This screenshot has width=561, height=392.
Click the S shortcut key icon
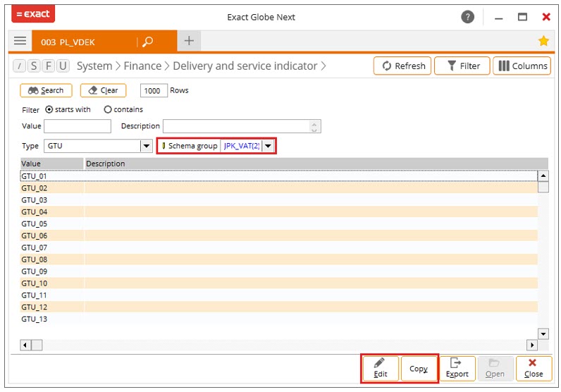point(34,66)
